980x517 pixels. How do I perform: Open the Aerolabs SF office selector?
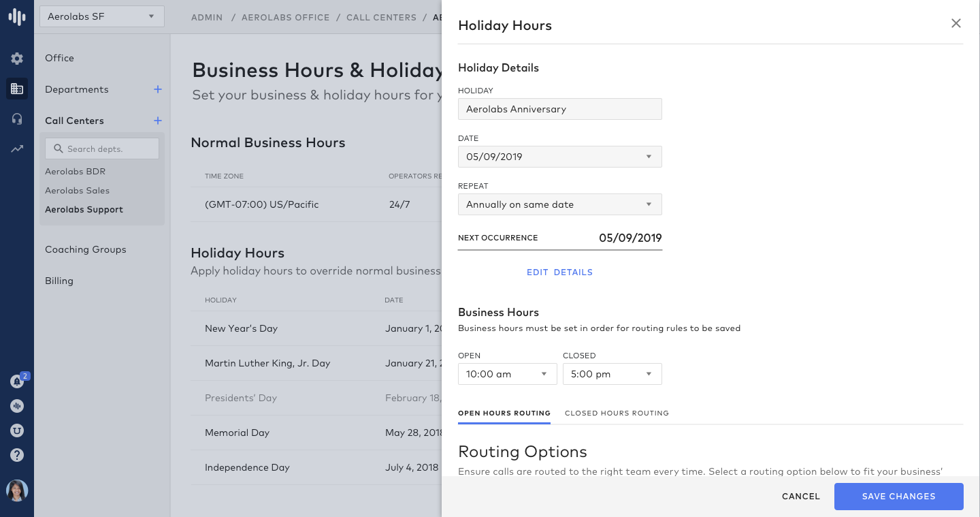pos(101,16)
